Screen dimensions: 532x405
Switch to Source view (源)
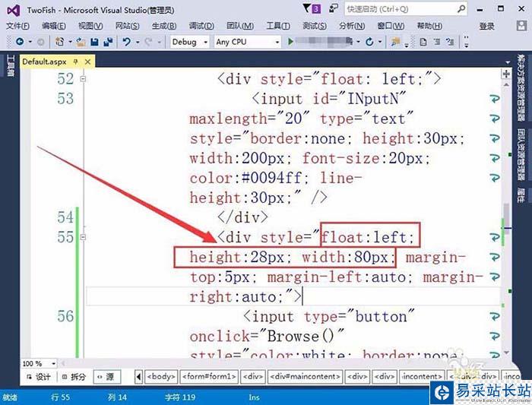(106, 377)
